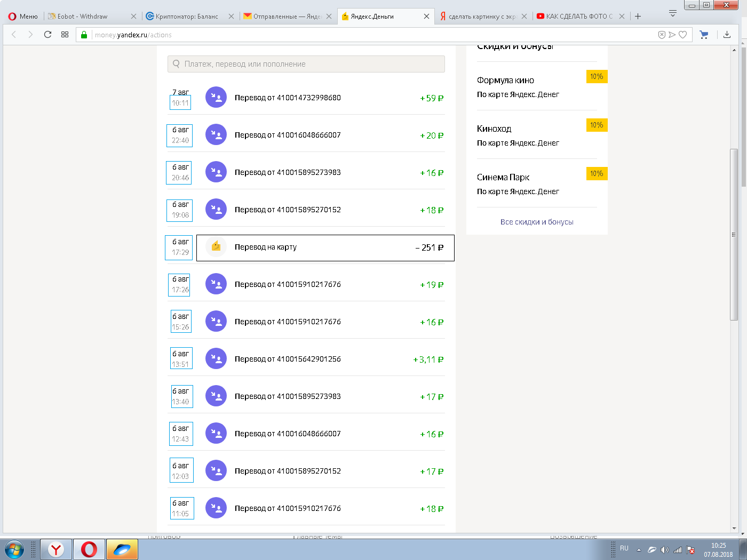Click the transfer icon for the +3,11 ₽ row
This screenshot has height=560, width=747.
216,358
